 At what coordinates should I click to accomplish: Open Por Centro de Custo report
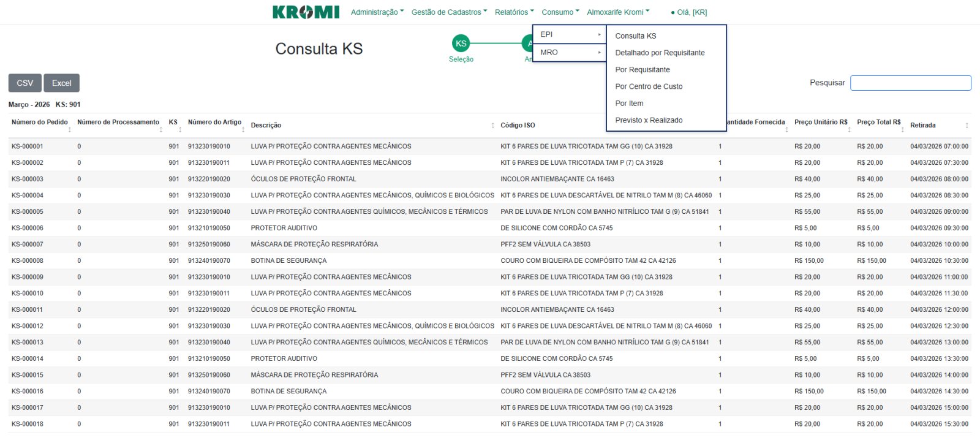tap(649, 86)
